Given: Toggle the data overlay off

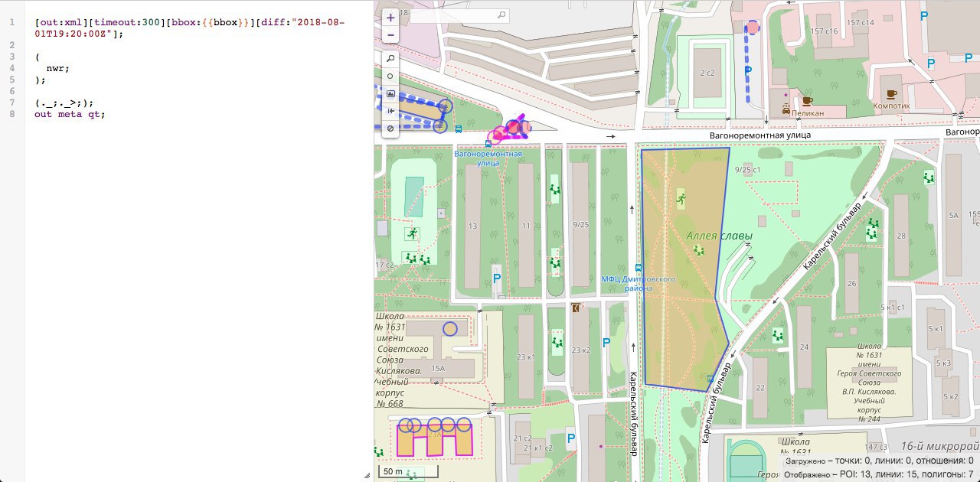Looking at the screenshot, I should 390,129.
